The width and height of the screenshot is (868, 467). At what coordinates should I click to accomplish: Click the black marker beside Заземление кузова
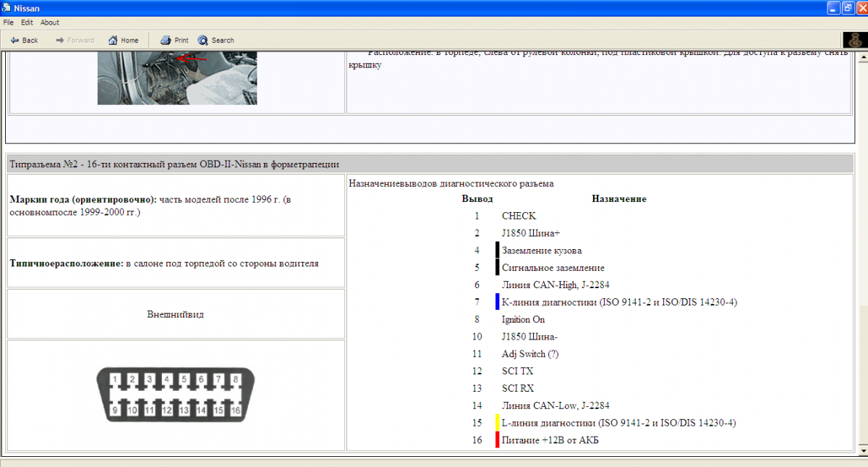[x=498, y=251]
